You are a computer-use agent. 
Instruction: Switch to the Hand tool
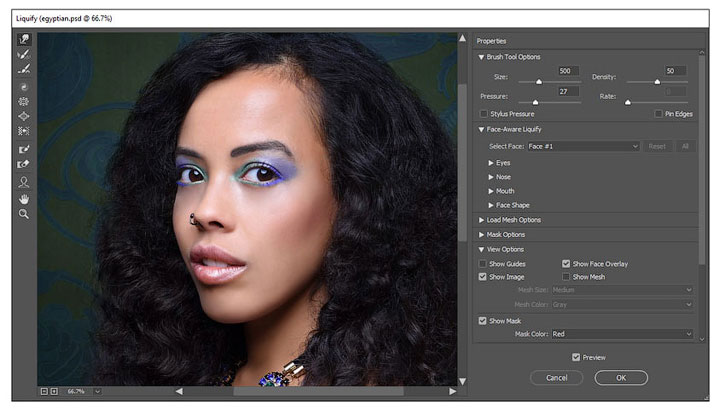coord(23,198)
